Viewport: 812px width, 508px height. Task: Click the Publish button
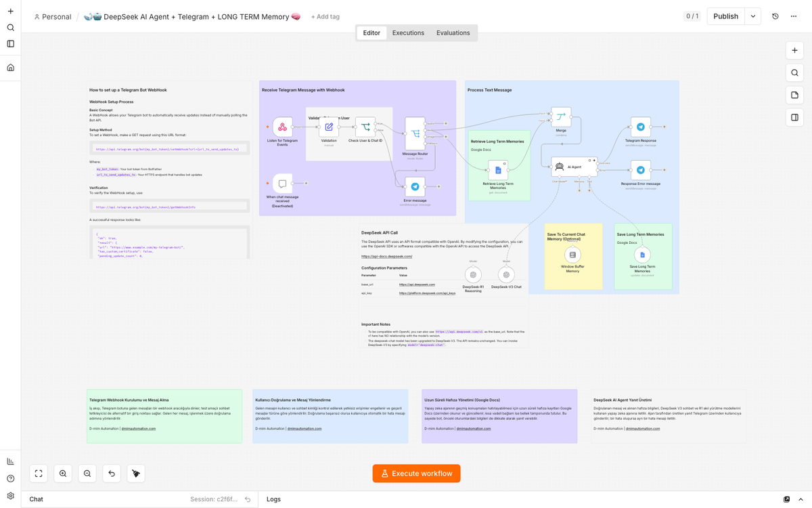[725, 16]
